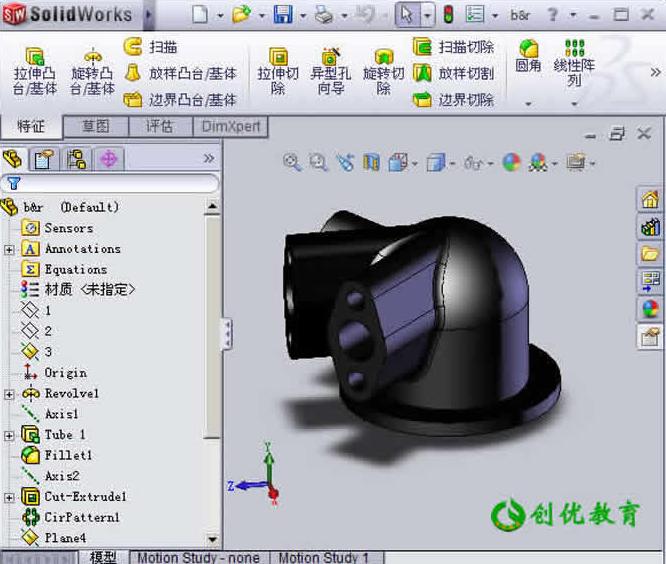The height and width of the screenshot is (564, 666).
Task: Open File Explorer folder in task pane
Action: [x=650, y=254]
